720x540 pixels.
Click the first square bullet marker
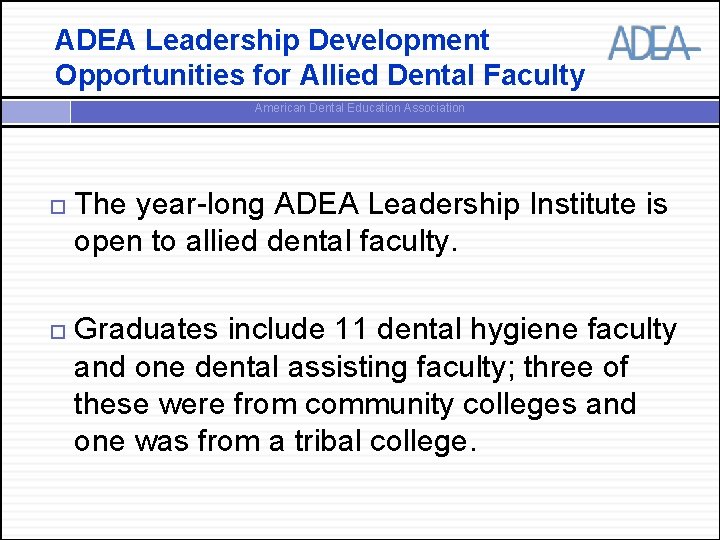55,207
